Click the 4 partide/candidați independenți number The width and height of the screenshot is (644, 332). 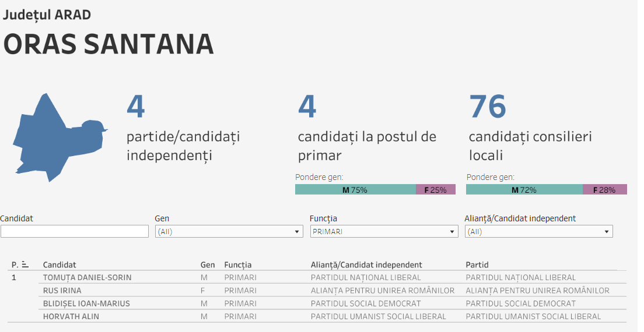tap(135, 107)
